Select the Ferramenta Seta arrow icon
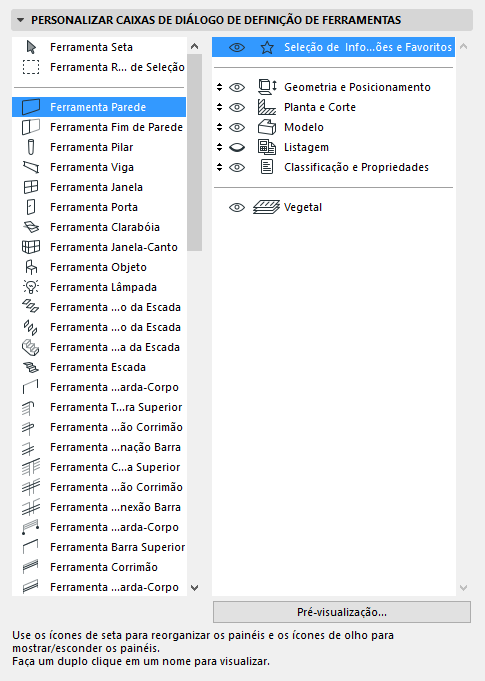485x681 pixels. click(x=31, y=47)
